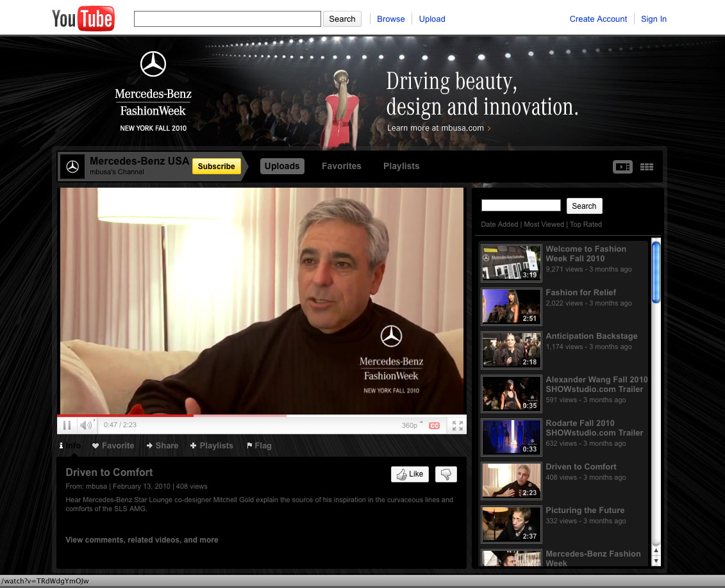Image resolution: width=725 pixels, height=588 pixels.
Task: Switch to player view icon
Action: pyautogui.click(x=622, y=167)
